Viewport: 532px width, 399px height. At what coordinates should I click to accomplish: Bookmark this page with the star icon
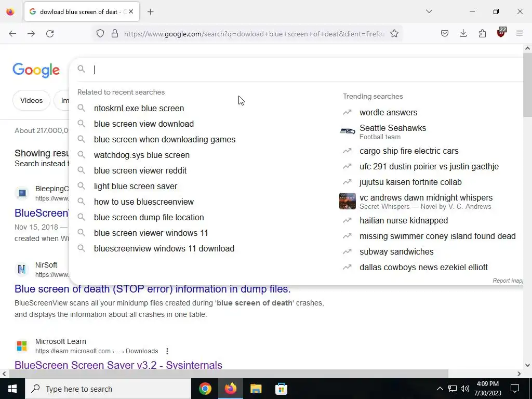click(394, 34)
